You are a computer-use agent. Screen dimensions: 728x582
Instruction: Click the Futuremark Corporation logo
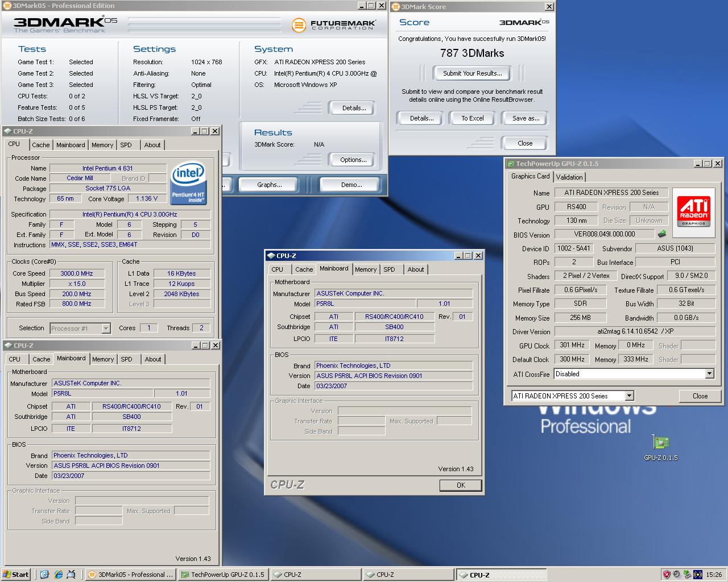(x=333, y=25)
